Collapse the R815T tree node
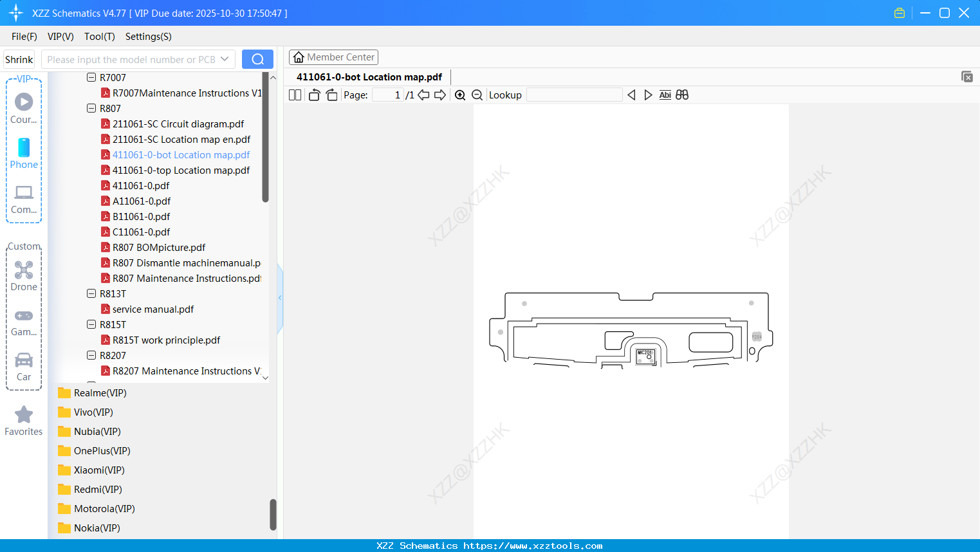The height and width of the screenshot is (552, 980). [91, 324]
